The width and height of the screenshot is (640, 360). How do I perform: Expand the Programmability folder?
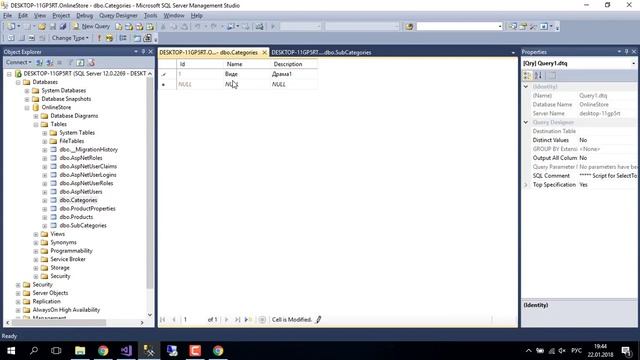pyautogui.click(x=36, y=251)
